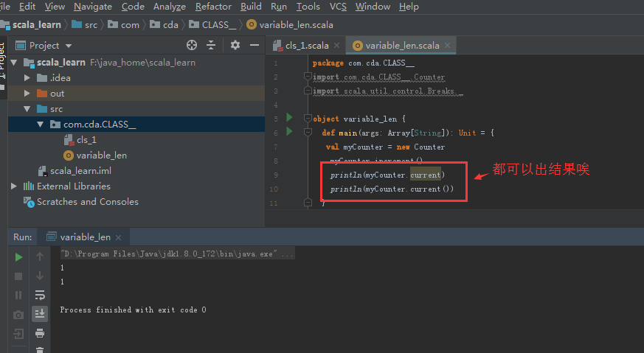Click the Stop process square icon
Viewport: 644px width, 353px height.
(18, 276)
